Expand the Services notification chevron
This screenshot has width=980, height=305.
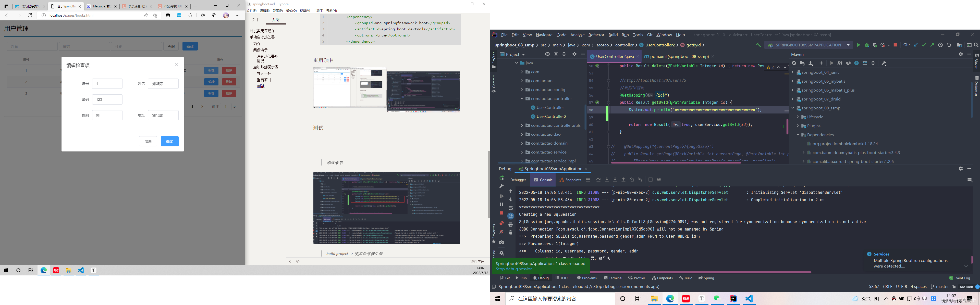[x=966, y=266]
